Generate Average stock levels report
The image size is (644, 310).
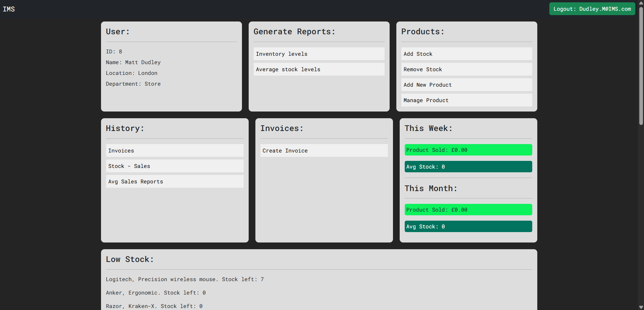pyautogui.click(x=319, y=69)
